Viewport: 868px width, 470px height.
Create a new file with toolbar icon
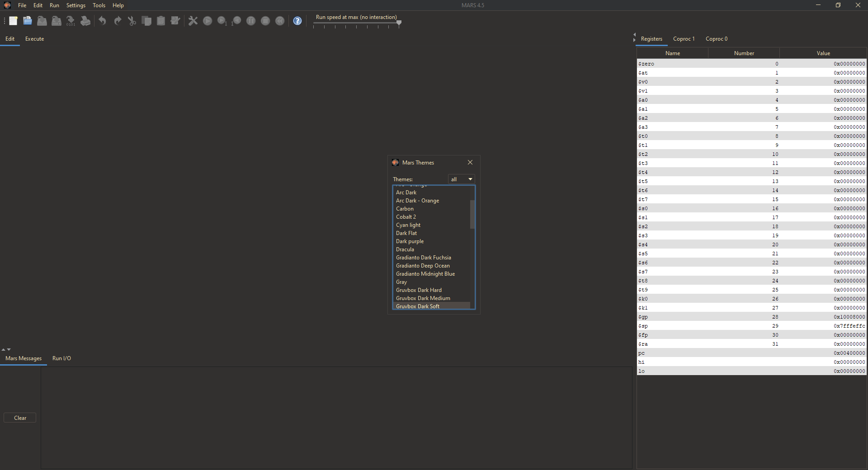(13, 21)
